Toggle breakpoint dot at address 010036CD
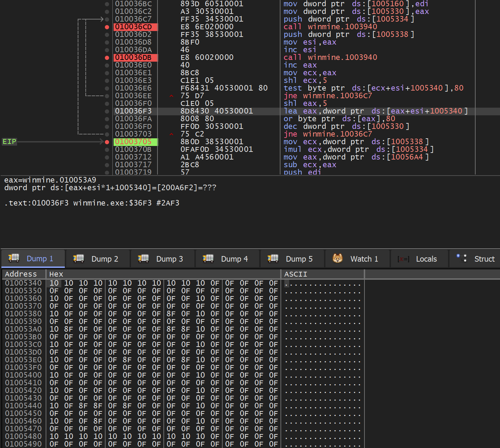 coord(107,27)
